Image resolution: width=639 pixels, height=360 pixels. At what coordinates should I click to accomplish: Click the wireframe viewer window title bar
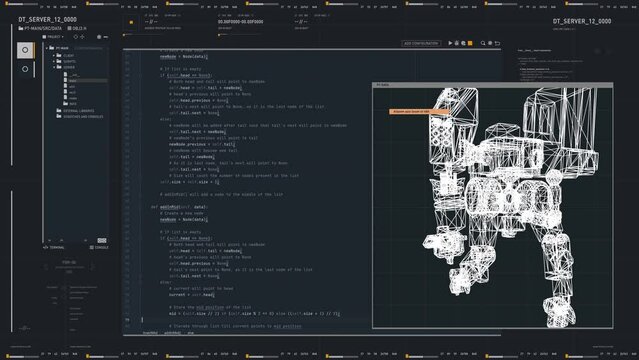pyautogui.click(x=493, y=85)
